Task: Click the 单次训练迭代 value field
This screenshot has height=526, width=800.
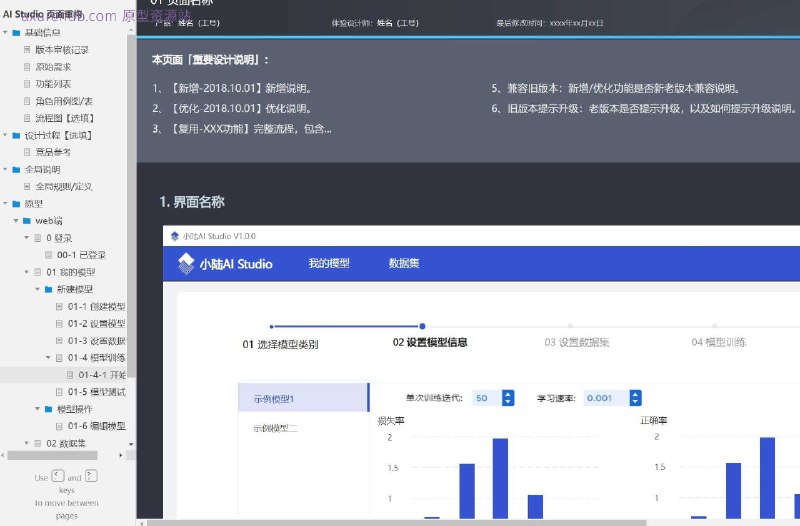Action: pyautogui.click(x=487, y=398)
